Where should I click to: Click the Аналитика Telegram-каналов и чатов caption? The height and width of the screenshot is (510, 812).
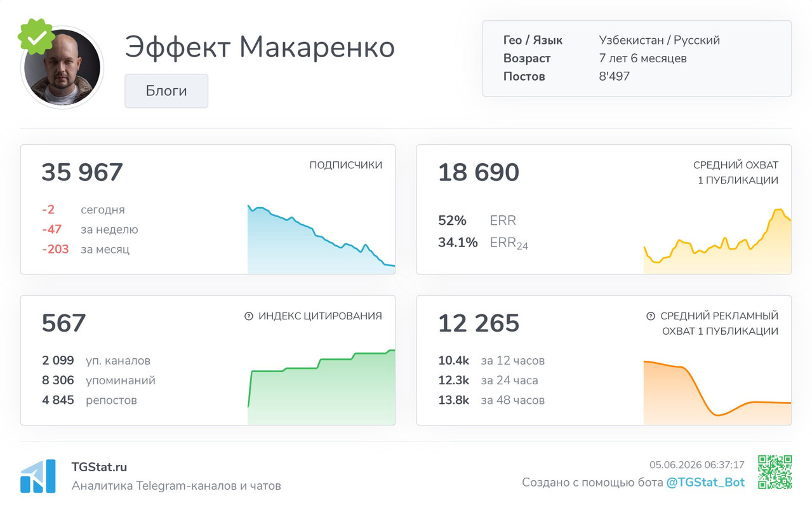coord(176,486)
